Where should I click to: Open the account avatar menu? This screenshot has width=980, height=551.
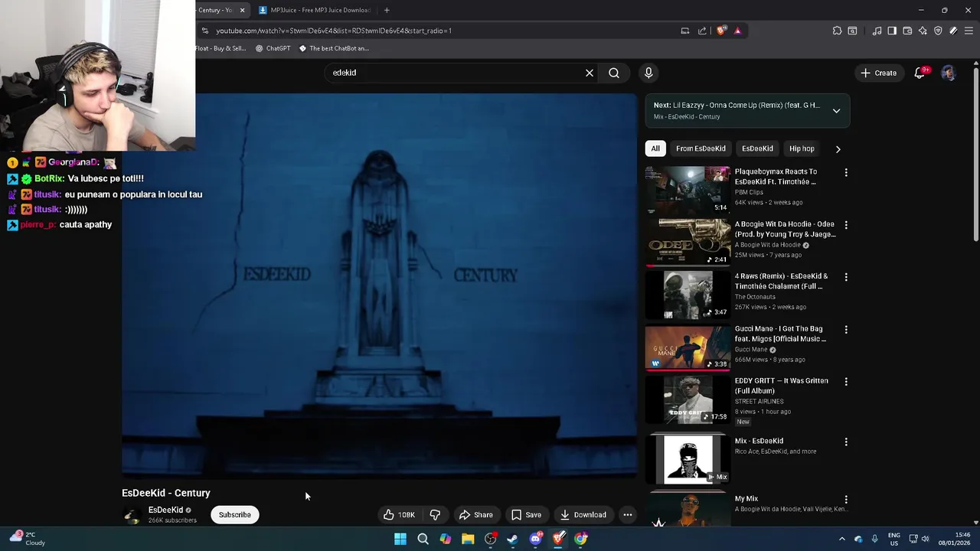tap(949, 73)
